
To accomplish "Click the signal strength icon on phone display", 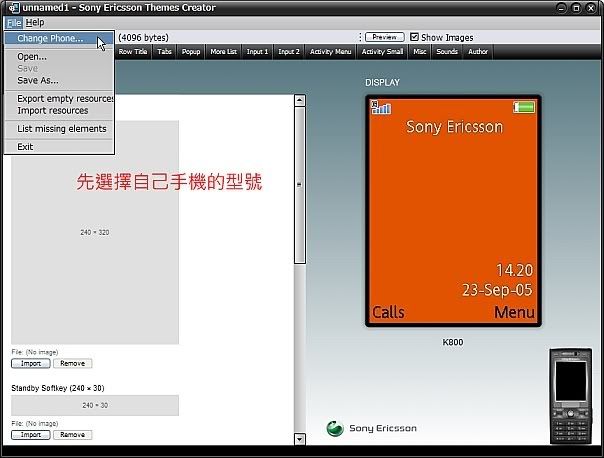I will (x=381, y=107).
